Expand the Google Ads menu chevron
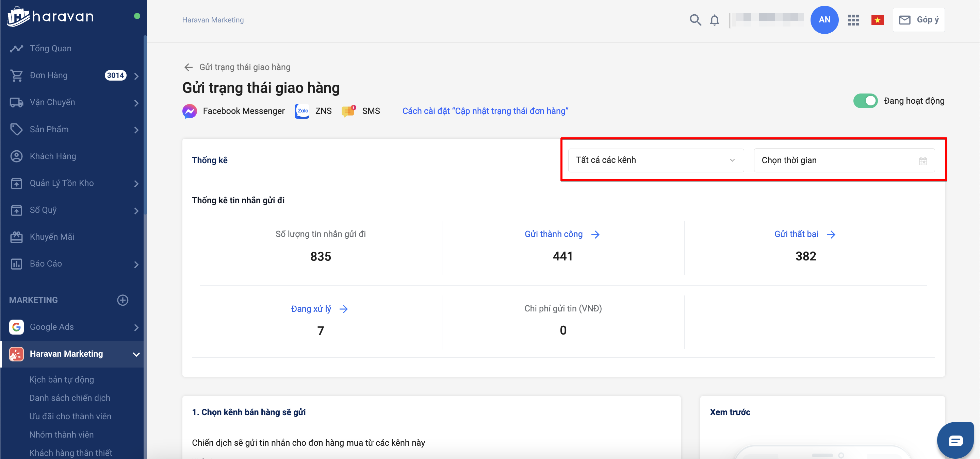The width and height of the screenshot is (980, 459). (136, 327)
